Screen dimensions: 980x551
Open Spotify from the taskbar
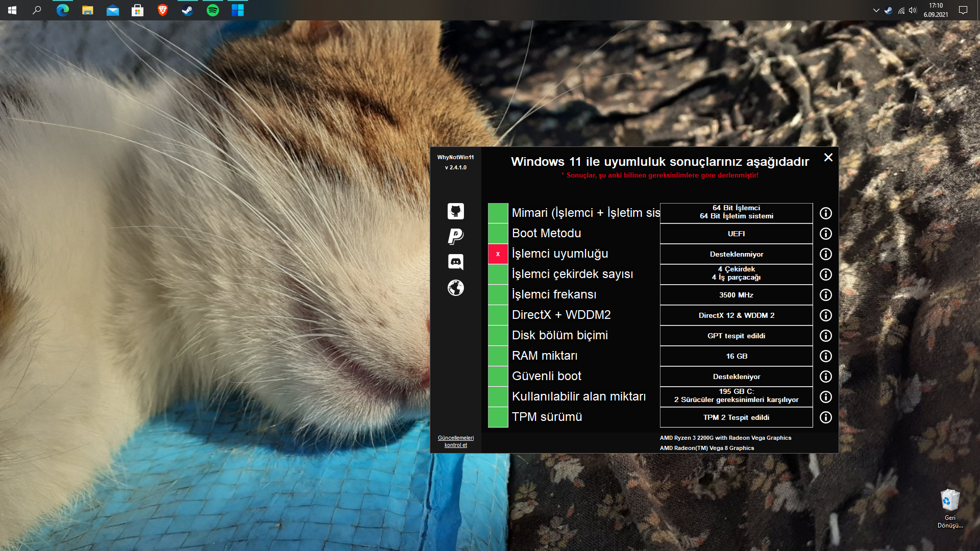tap(213, 10)
